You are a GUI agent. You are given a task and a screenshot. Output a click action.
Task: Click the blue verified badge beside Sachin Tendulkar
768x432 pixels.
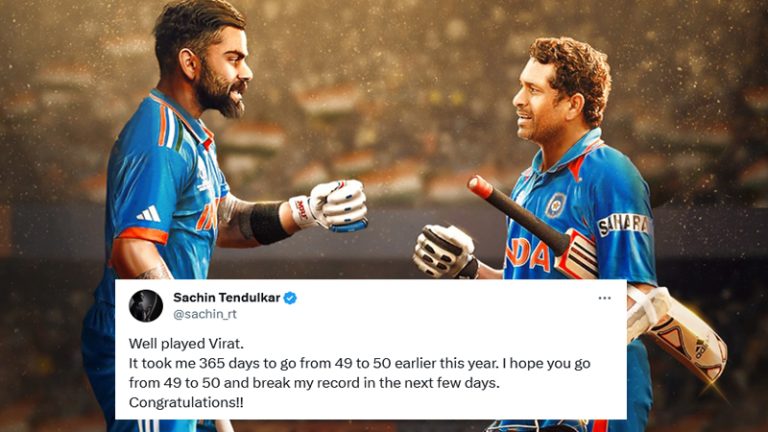point(290,297)
